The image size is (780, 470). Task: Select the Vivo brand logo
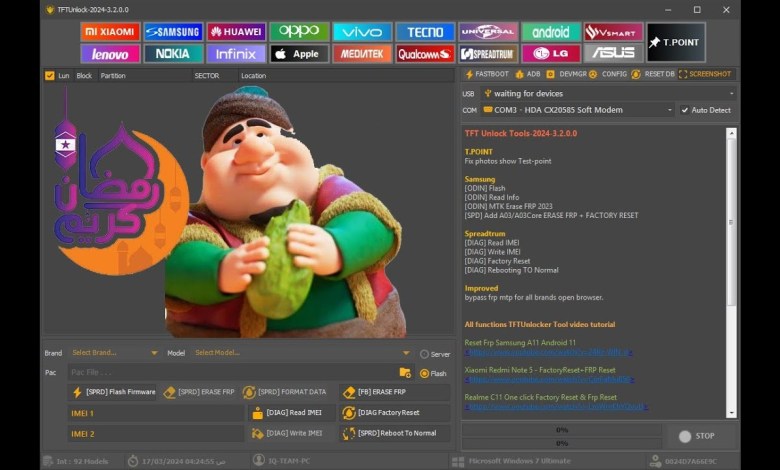[x=362, y=32]
